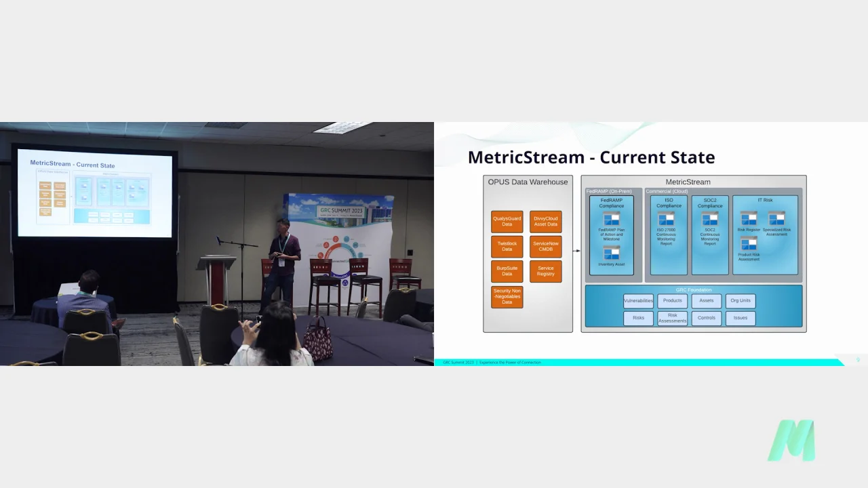
Task: Click the FedRAMP Plan of Action and Milestone icon
Action: point(612,219)
